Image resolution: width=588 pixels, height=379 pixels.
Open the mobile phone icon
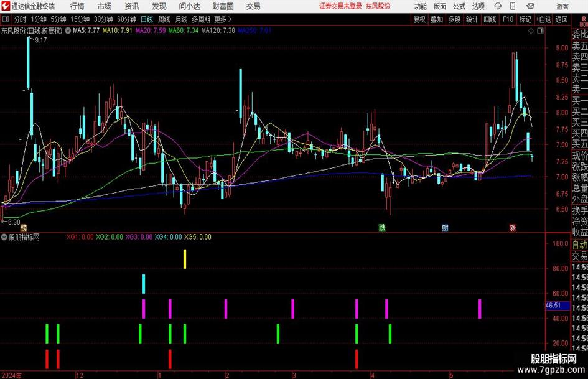point(513,6)
